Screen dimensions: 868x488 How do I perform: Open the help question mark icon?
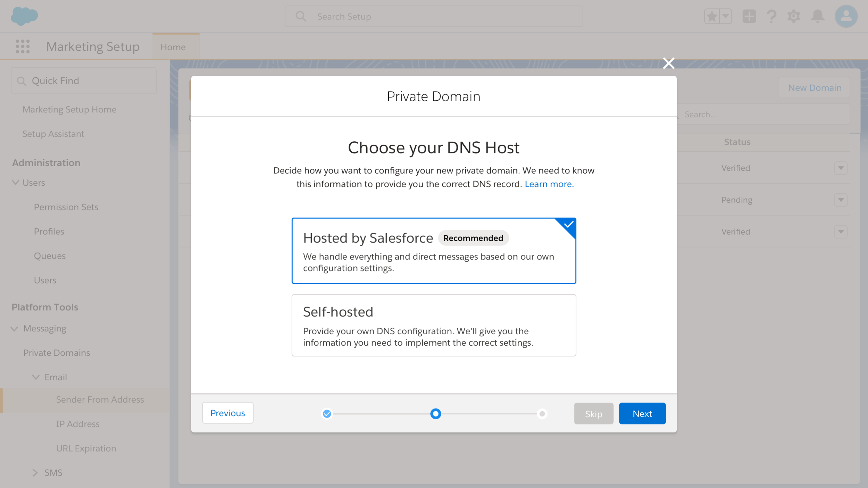pyautogui.click(x=771, y=16)
